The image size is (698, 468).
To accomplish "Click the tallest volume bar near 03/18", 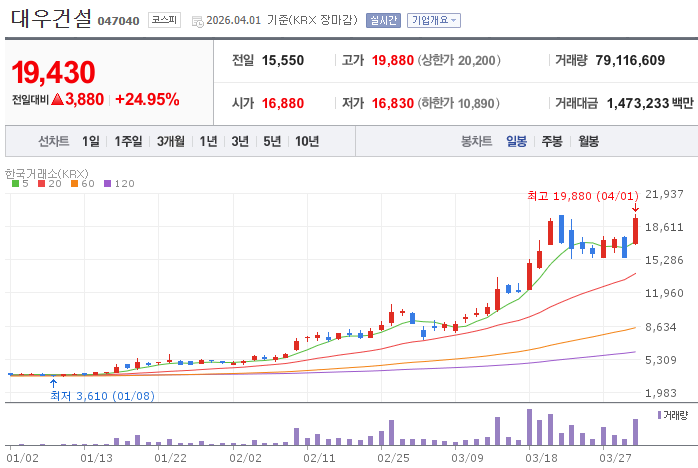I will click(x=529, y=427).
